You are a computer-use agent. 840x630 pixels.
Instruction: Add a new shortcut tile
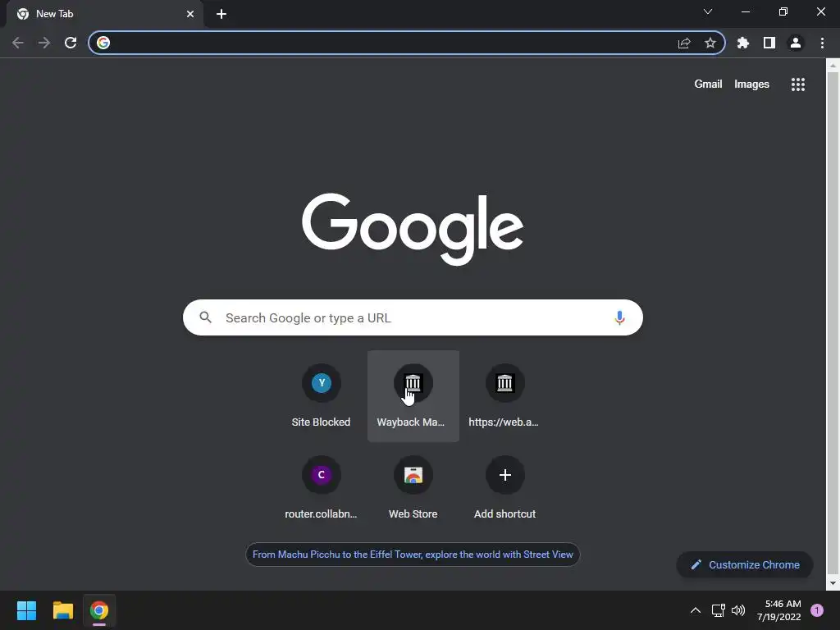[x=504, y=488]
